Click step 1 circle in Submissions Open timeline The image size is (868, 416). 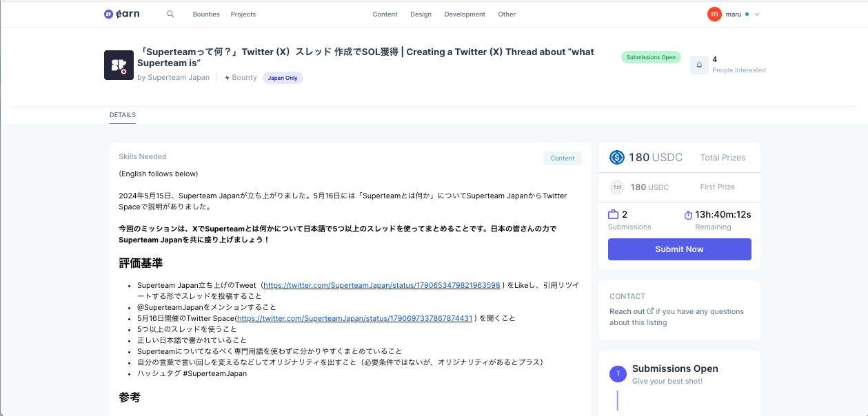[x=618, y=373]
